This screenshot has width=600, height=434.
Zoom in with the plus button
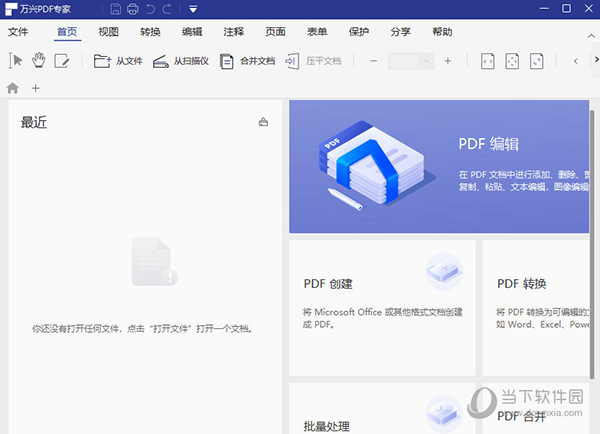point(448,61)
